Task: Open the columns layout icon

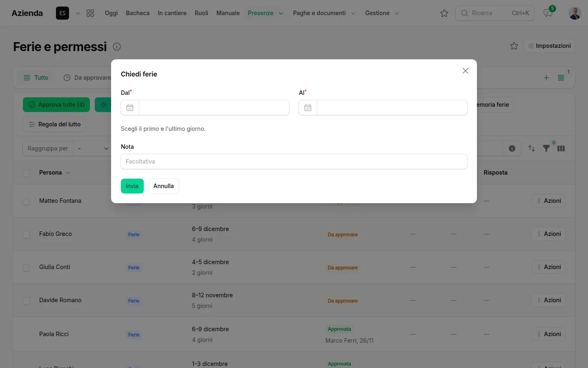Action: tap(561, 148)
